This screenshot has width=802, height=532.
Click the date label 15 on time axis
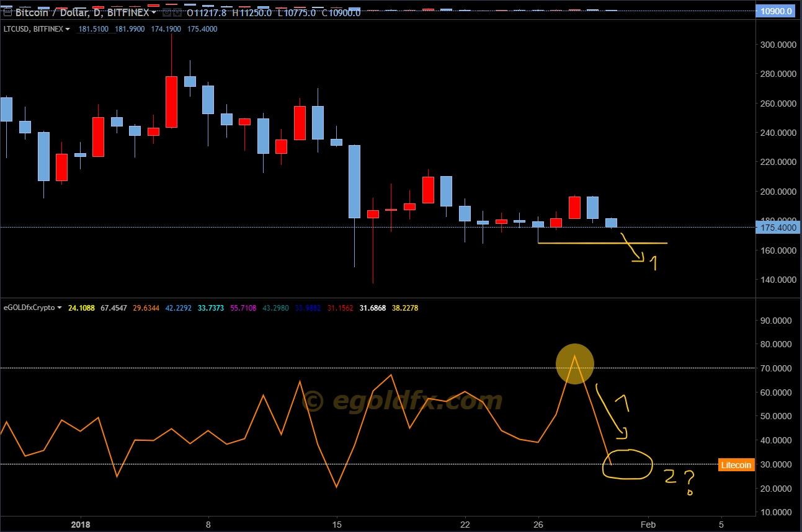pyautogui.click(x=337, y=524)
